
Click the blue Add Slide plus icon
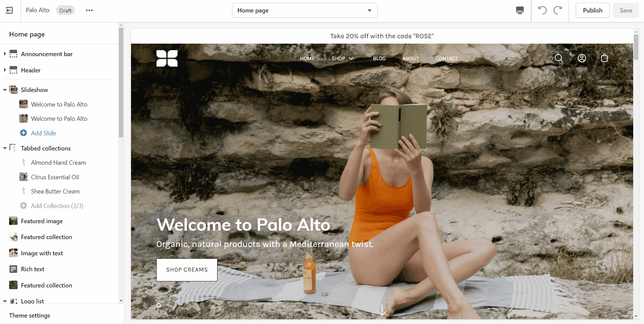coord(24,133)
